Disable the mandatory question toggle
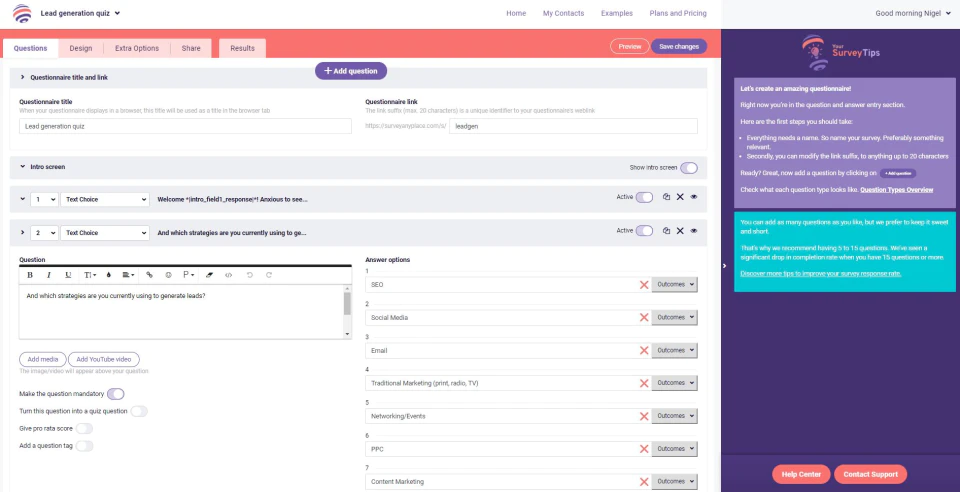 (x=116, y=394)
